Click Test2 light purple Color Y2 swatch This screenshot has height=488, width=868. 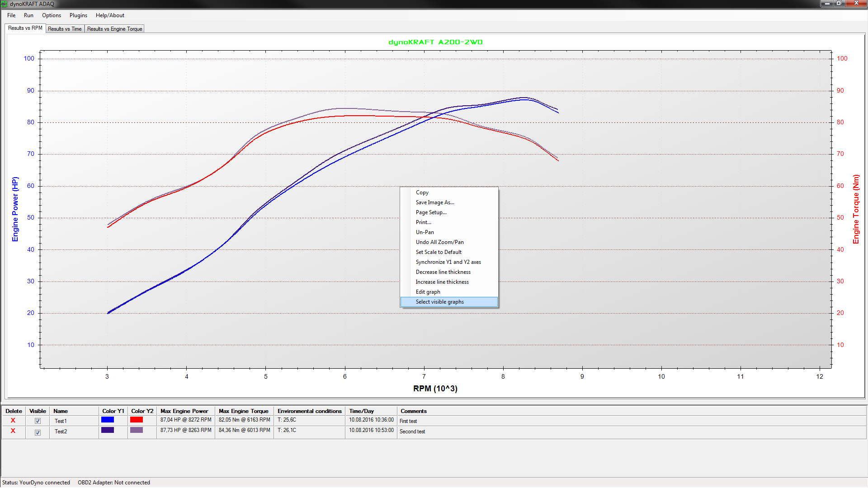pos(137,430)
